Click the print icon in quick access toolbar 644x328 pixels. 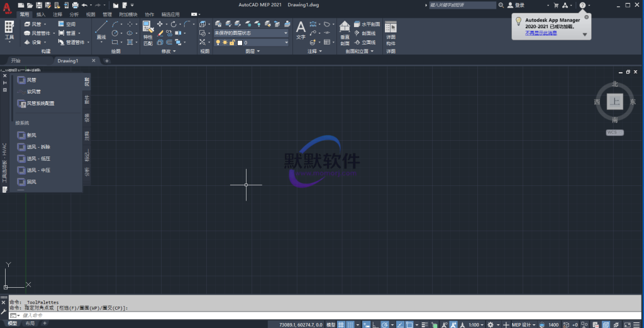coord(75,5)
